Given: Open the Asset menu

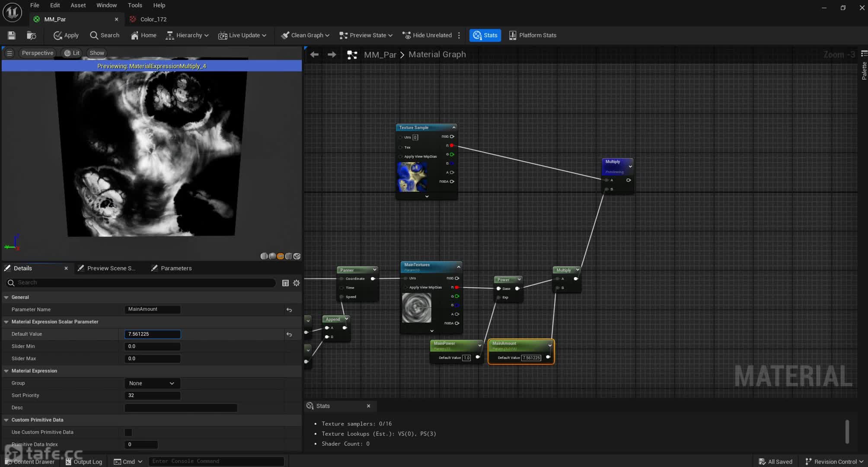Looking at the screenshot, I should (x=78, y=5).
